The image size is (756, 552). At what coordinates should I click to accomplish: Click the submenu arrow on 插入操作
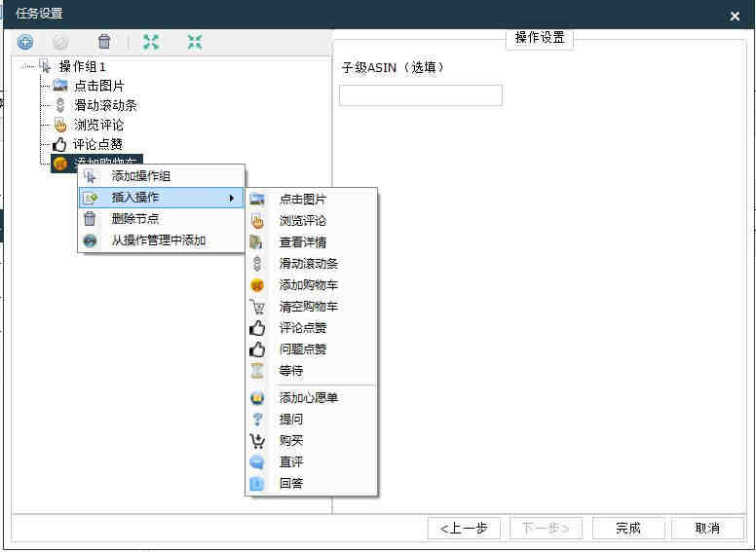[232, 198]
